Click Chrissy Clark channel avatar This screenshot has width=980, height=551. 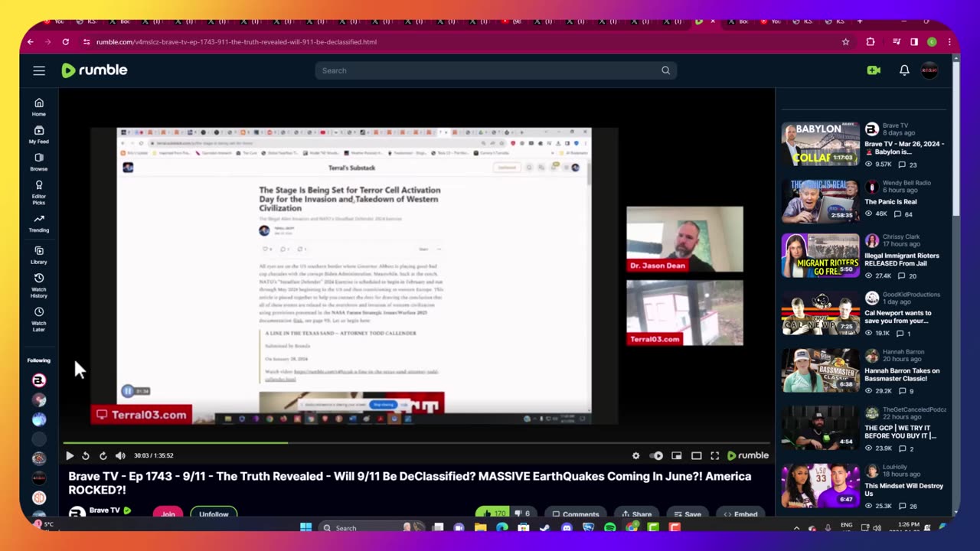pos(871,241)
